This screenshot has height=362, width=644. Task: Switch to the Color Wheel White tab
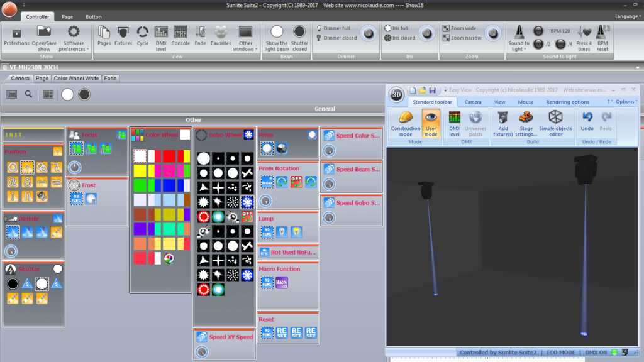(76, 79)
